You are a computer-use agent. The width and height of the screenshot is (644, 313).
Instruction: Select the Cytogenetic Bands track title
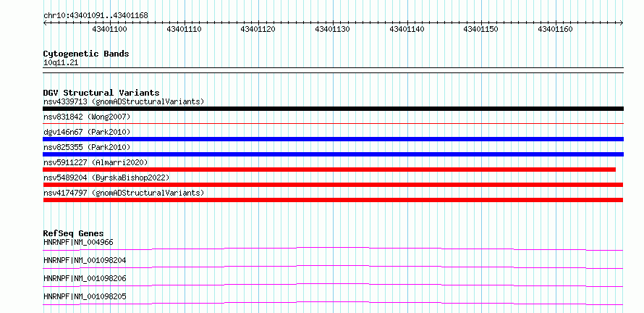pyautogui.click(x=86, y=54)
